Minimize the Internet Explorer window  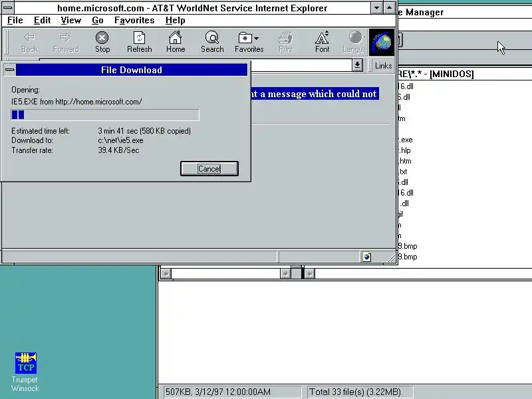tap(376, 7)
